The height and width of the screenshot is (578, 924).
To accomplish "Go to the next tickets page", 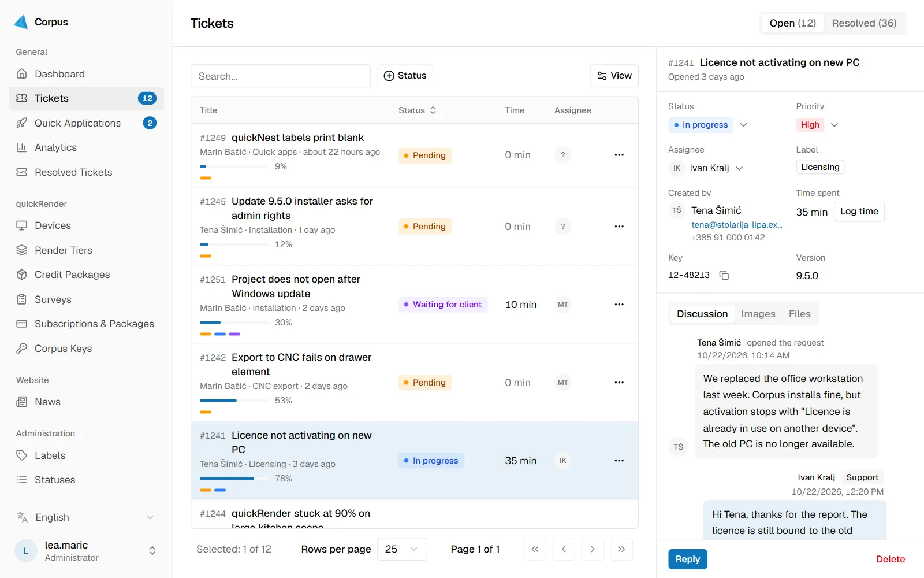I will [x=593, y=549].
